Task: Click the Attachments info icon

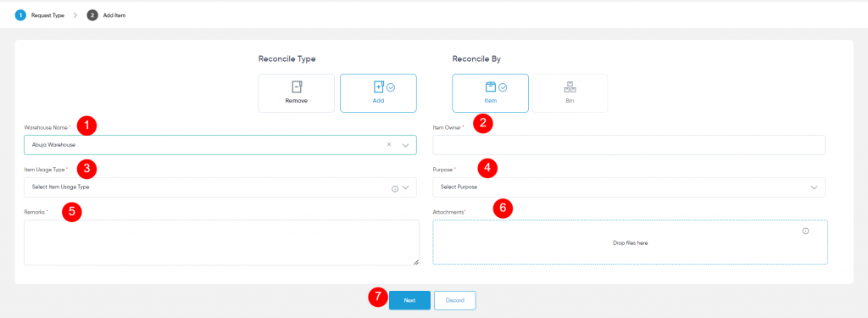Action: 805,231
